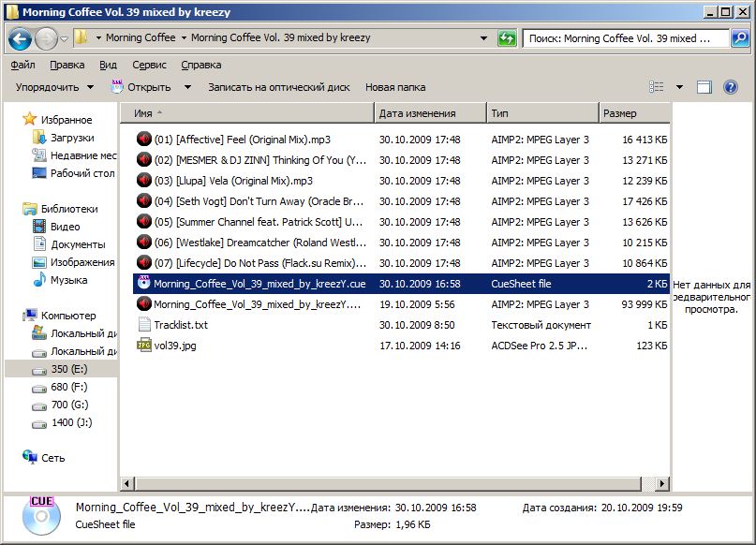This screenshot has width=756, height=545.
Task: Click the CUE disc icon of the .cue file
Action: [143, 283]
